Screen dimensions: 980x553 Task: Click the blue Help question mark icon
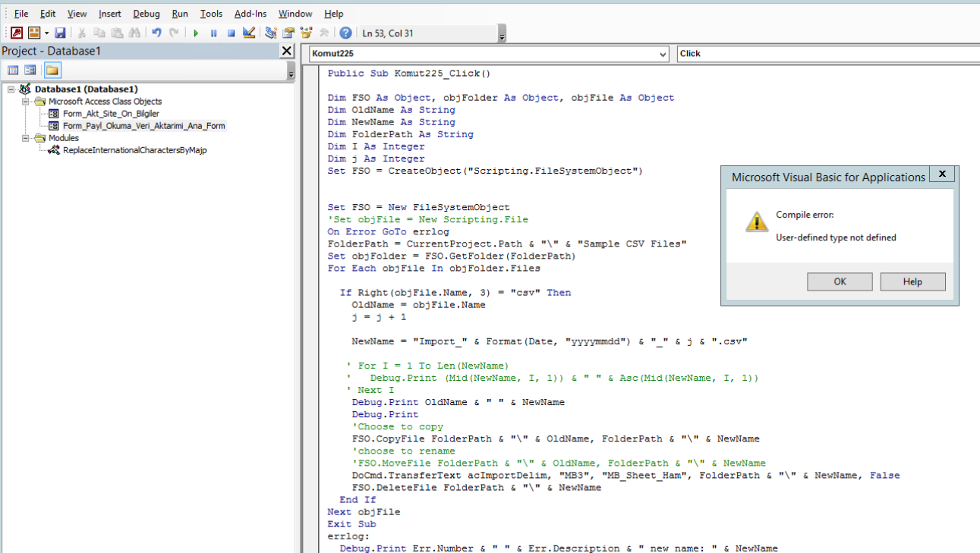coord(345,33)
